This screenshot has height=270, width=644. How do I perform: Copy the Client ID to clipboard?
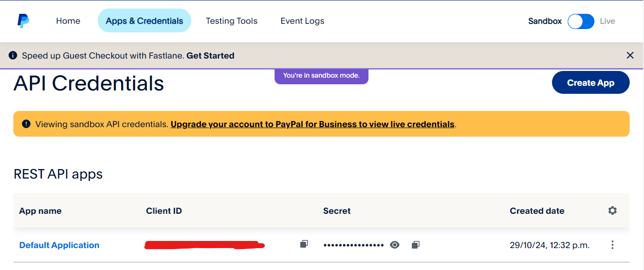pos(304,244)
